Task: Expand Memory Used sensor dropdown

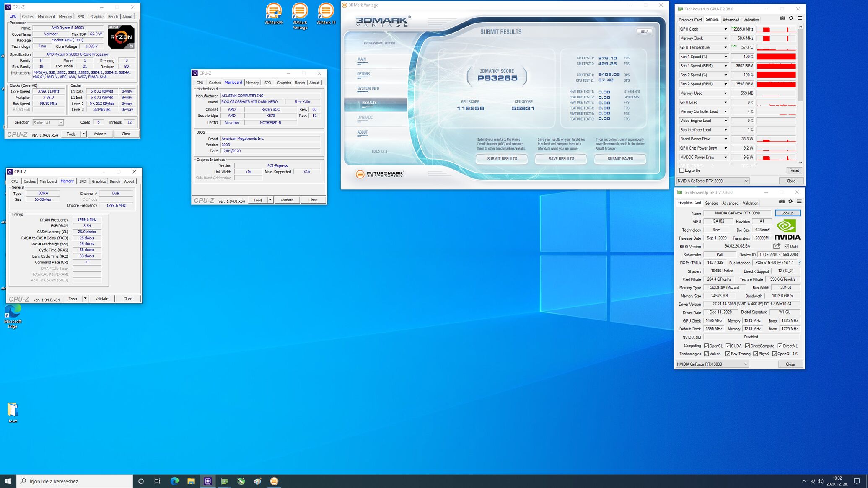Action: tap(725, 93)
